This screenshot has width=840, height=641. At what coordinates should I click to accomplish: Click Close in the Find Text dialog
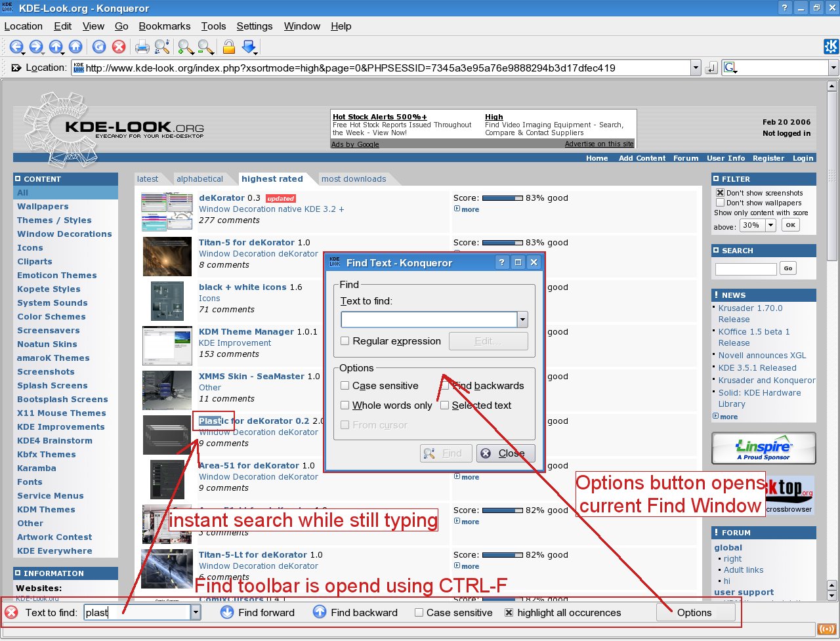pyautogui.click(x=505, y=453)
